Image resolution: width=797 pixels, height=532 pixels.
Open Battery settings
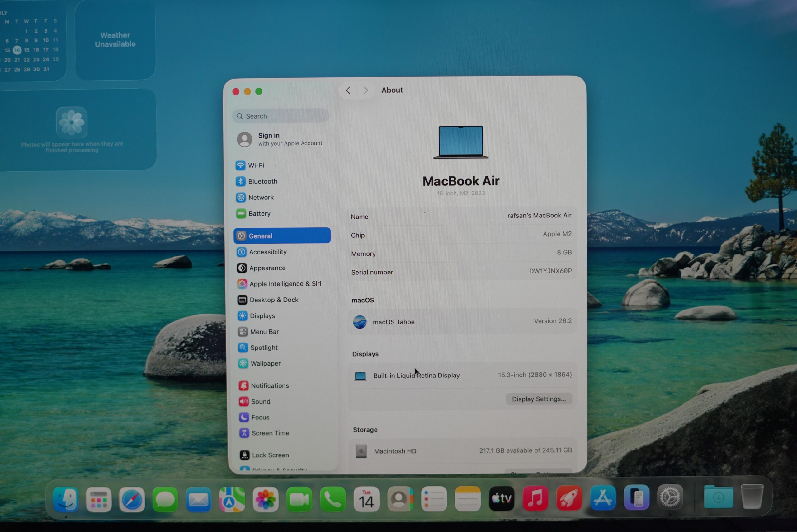click(282, 213)
